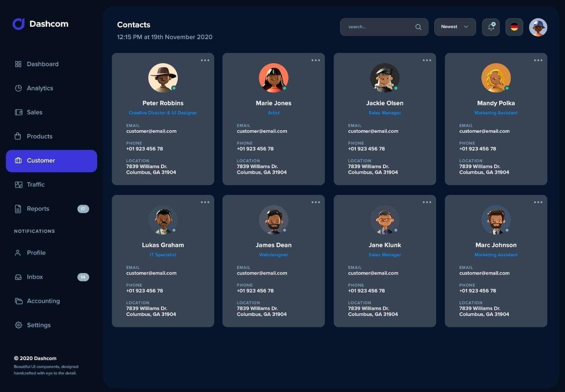This screenshot has height=392, width=565.
Task: Open Jane Klunk card options menu
Action: [x=427, y=202]
